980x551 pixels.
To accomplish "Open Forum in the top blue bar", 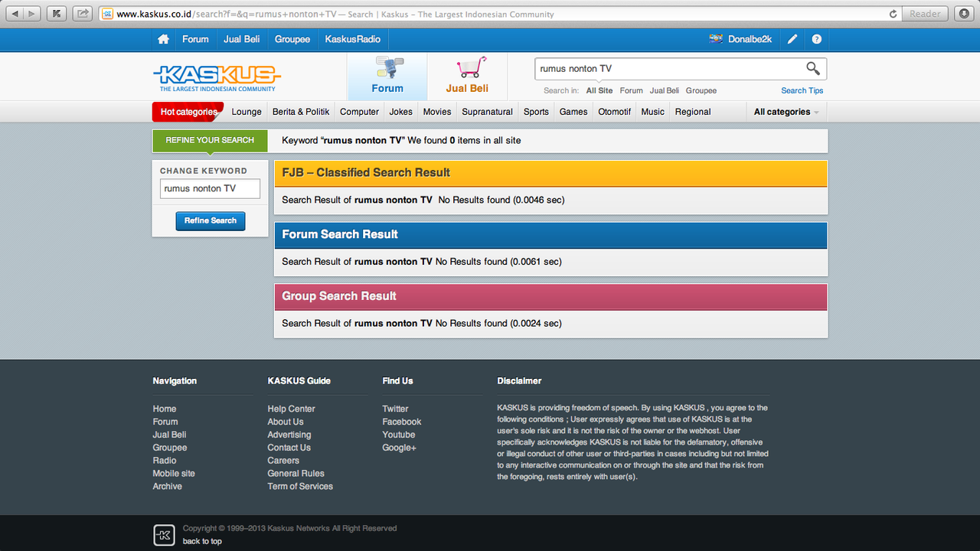I will pyautogui.click(x=195, y=39).
